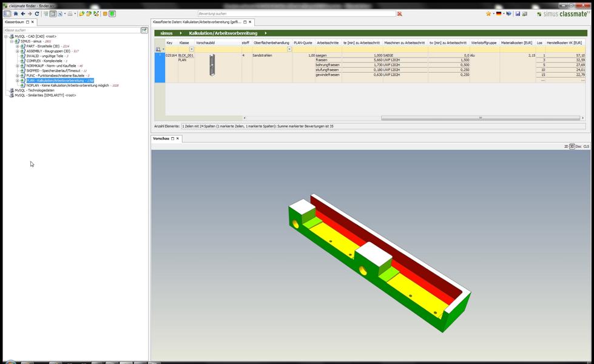Click the simus breadcrumb link

pos(166,33)
